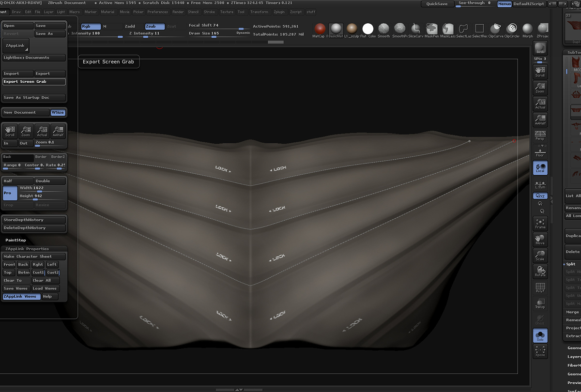Expand the ZAppLink Properties section

pos(27,249)
